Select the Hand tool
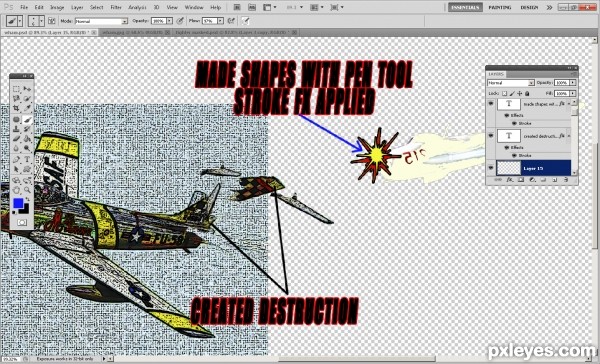 16,189
